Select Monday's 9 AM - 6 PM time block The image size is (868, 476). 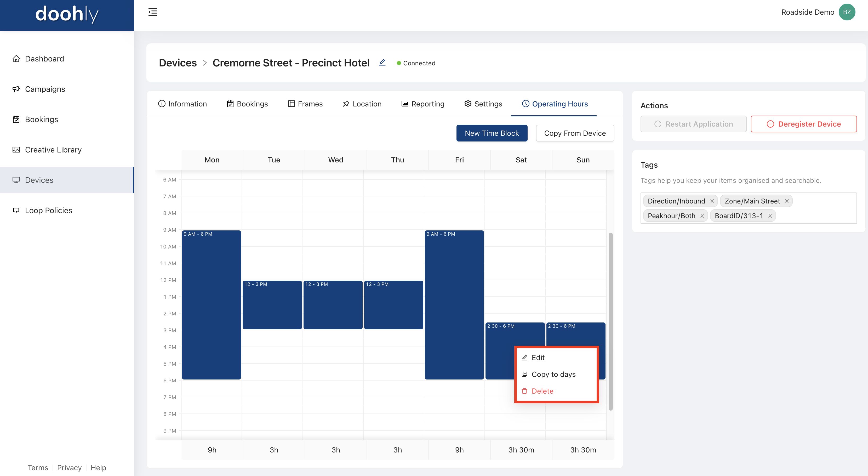tap(211, 305)
